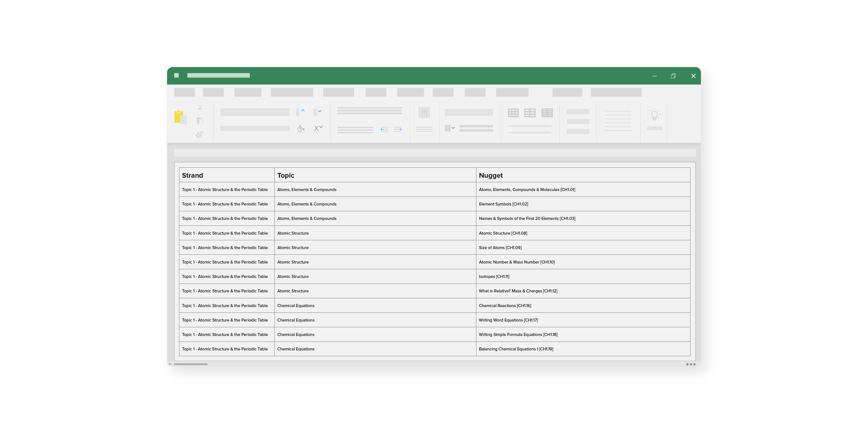Viewport: 868px width, 434px height.
Task: Choose the two-column grid table style icon
Action: click(x=530, y=113)
